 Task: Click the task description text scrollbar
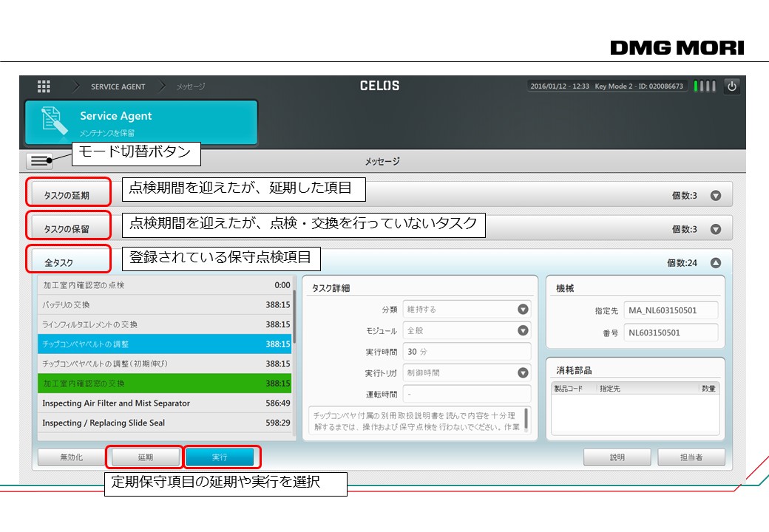[526, 420]
